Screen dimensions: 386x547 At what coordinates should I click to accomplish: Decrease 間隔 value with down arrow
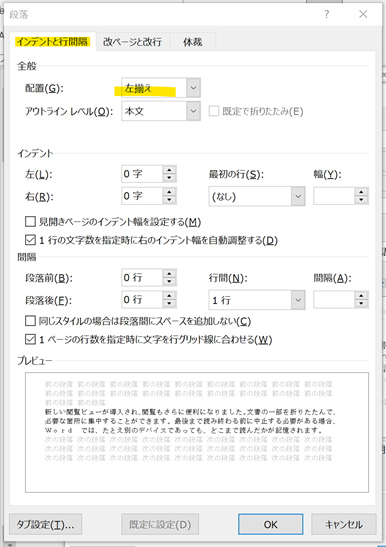[362, 304]
